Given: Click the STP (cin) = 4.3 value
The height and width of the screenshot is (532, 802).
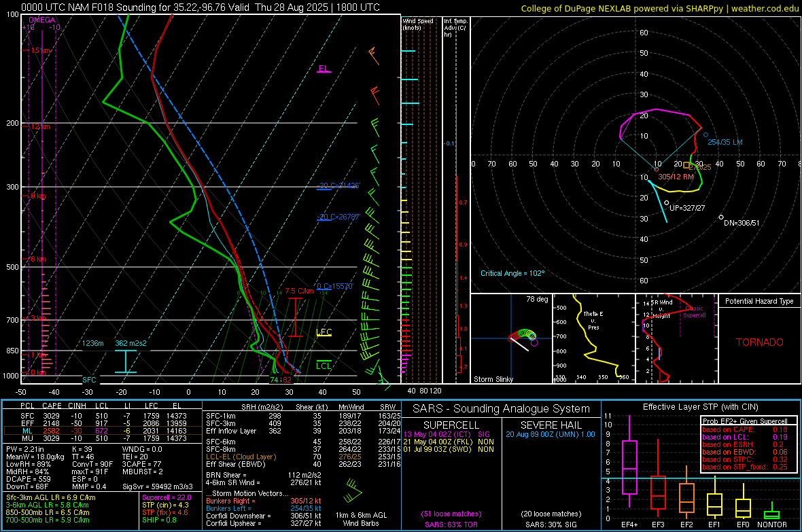Looking at the screenshot, I should point(165,505).
